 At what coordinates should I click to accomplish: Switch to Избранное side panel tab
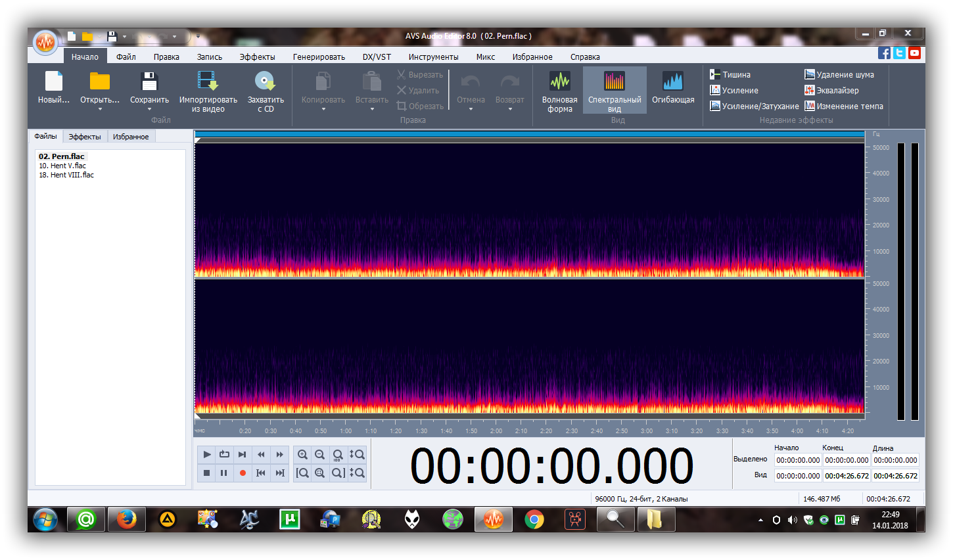(131, 137)
